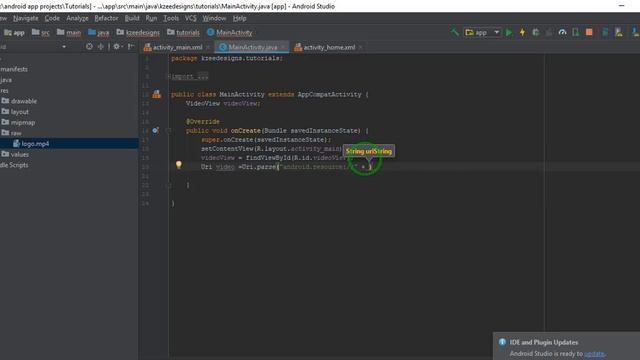The image size is (640, 360).
Task: Click the main breadcrumb in navigation bar
Action: [69, 32]
